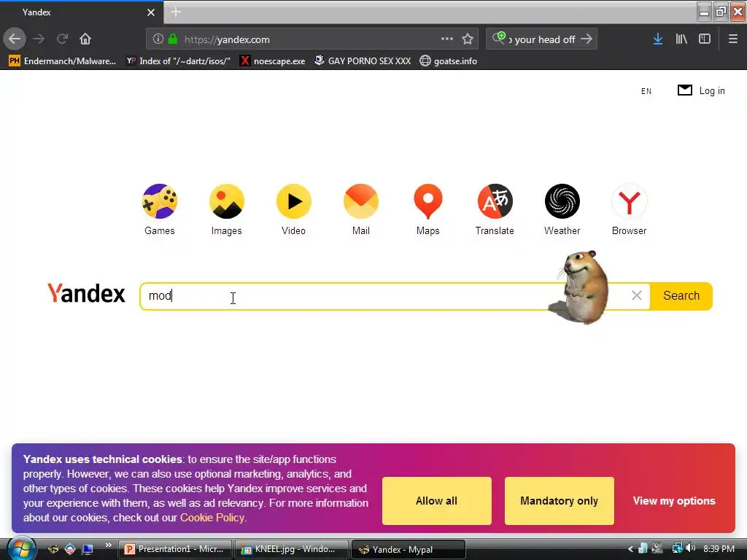Open the volume speaker tray icon
The image size is (747, 560).
coord(690,548)
